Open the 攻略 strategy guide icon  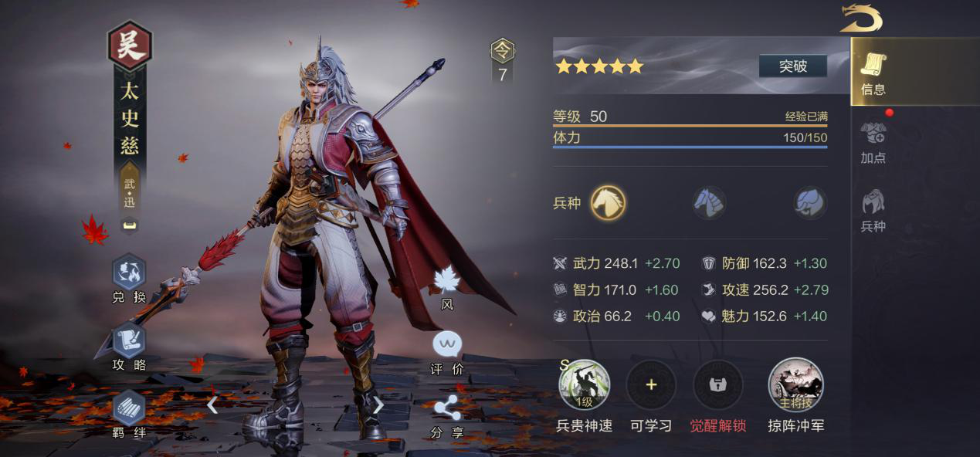[x=129, y=340]
